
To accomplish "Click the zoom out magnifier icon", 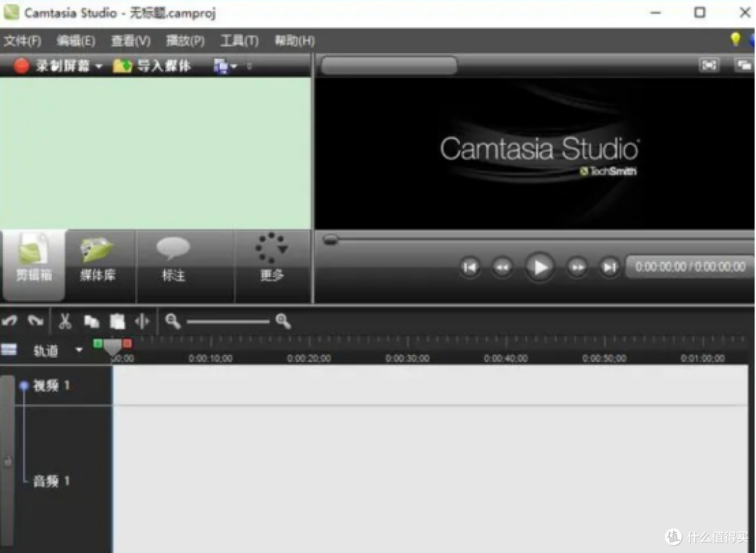I will [173, 321].
